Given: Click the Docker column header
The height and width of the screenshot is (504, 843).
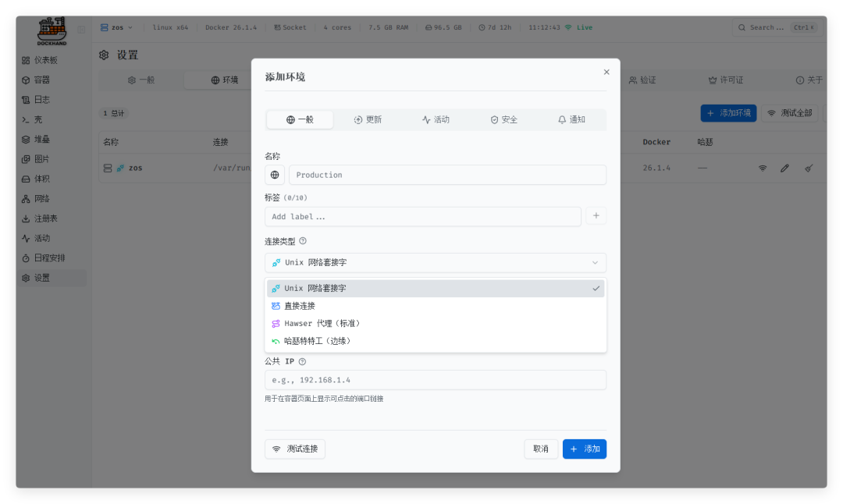Looking at the screenshot, I should tap(656, 142).
